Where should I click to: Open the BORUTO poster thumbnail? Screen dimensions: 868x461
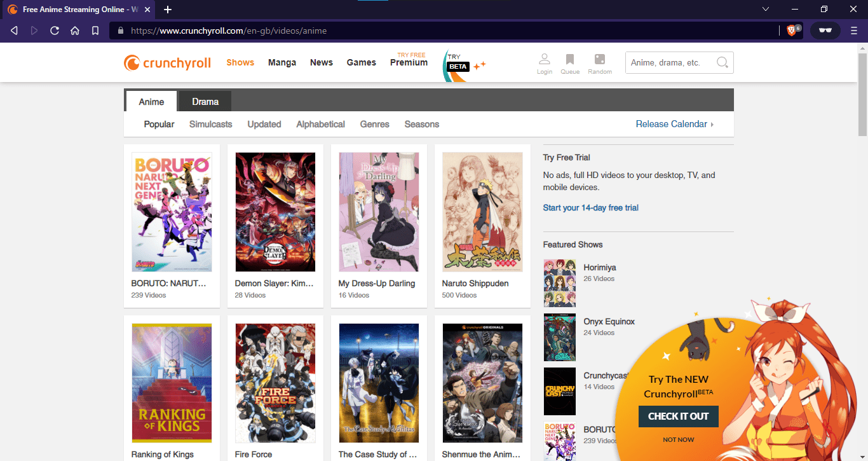172,212
